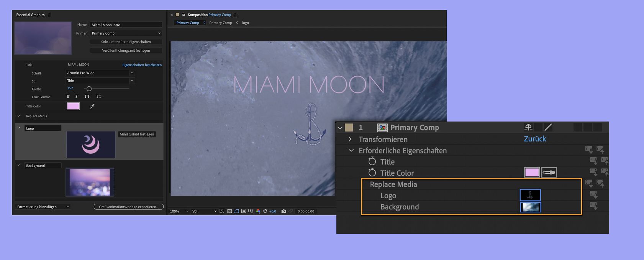Click pull-from-primary icon on Background row

[x=593, y=206]
